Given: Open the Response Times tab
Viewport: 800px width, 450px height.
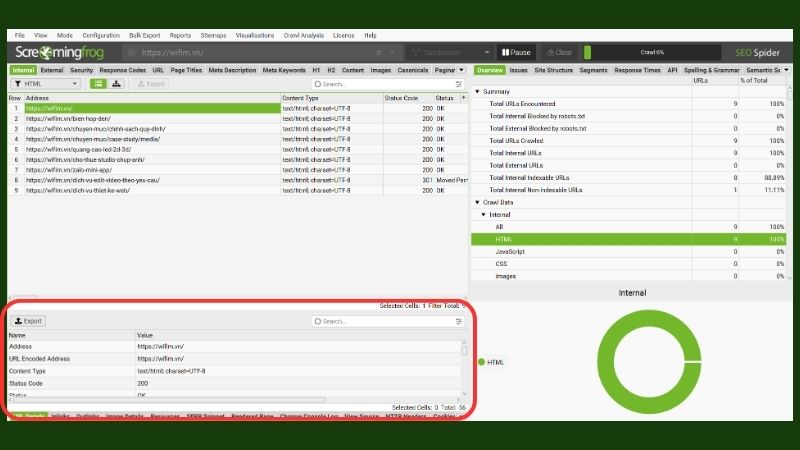Looking at the screenshot, I should click(x=637, y=70).
